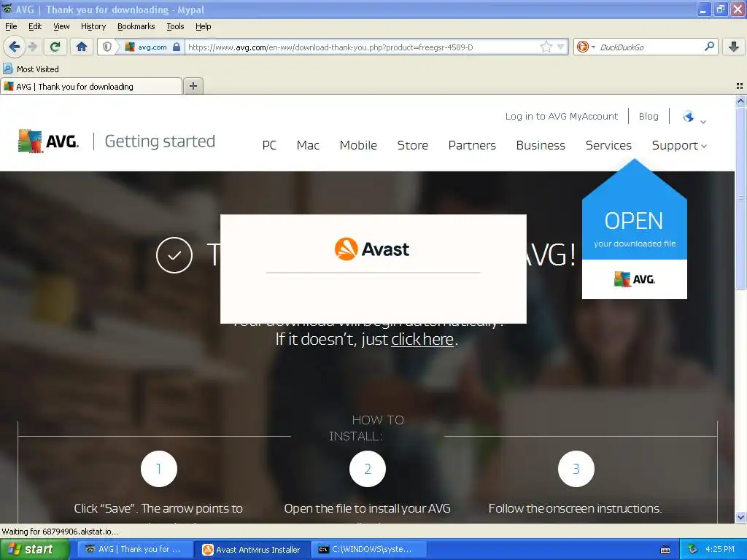The image size is (747, 560).
Task: Go to the PC navigation item
Action: [269, 145]
